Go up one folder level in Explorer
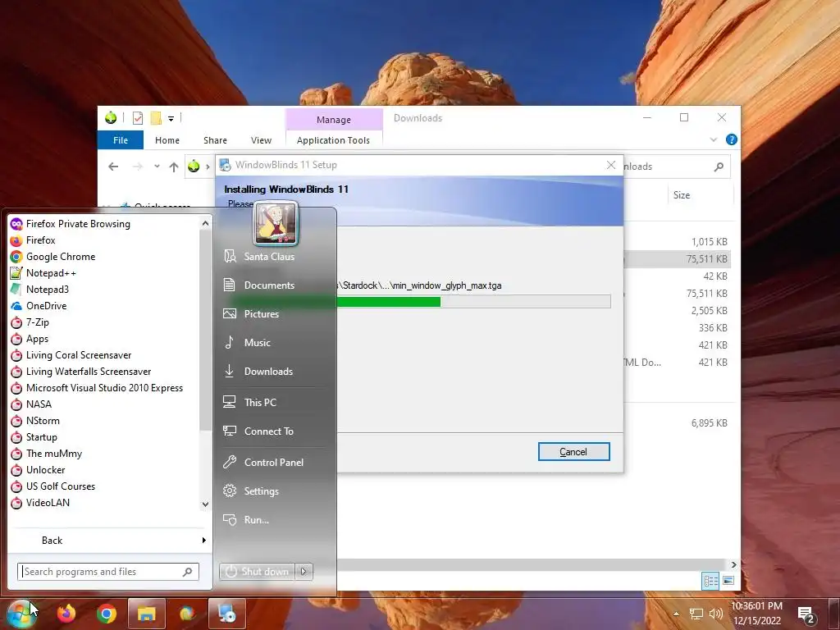Viewport: 840px width, 630px height. point(174,167)
